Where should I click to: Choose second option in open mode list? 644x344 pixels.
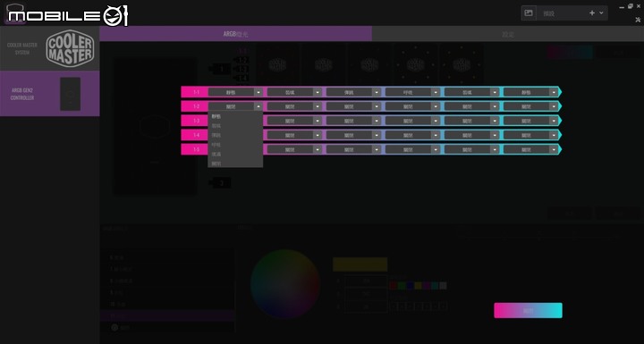235,126
